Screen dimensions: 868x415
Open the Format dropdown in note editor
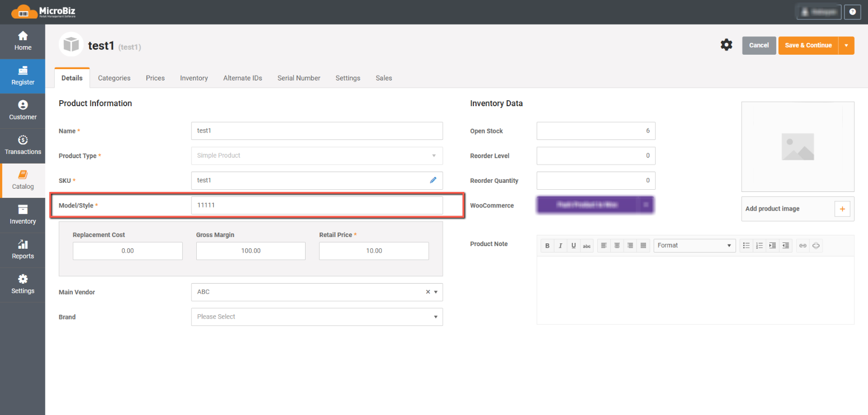(694, 246)
